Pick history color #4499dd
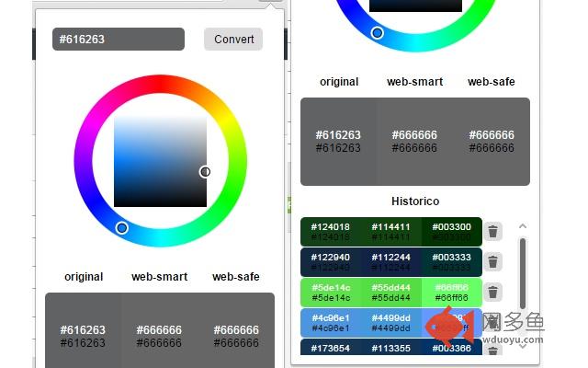Viewport: 588px width, 368px height. coord(390,323)
